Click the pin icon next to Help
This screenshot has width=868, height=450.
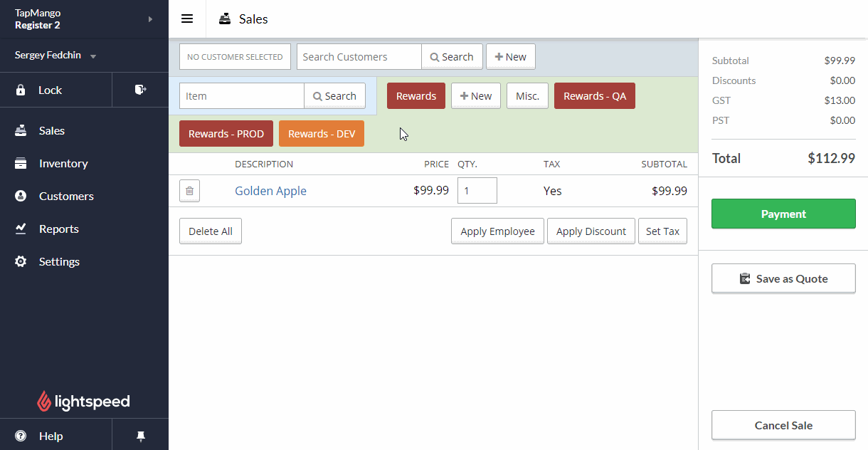click(x=139, y=434)
